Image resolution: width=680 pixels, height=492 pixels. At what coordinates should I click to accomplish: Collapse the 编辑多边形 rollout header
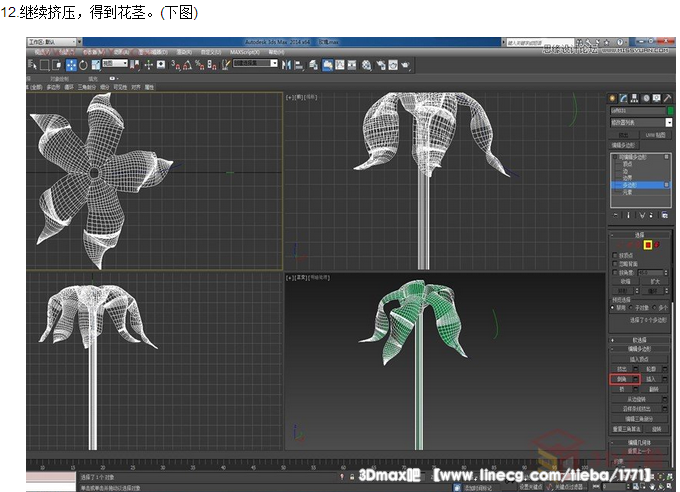coord(639,349)
